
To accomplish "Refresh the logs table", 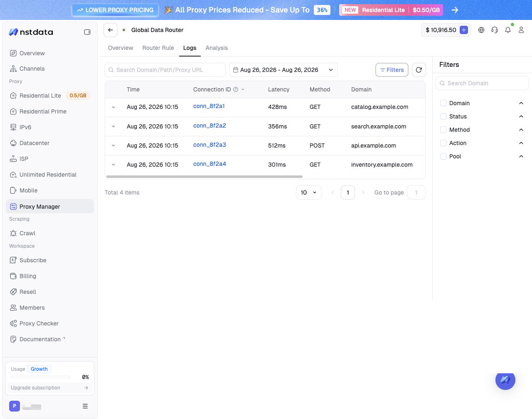I will 419,70.
